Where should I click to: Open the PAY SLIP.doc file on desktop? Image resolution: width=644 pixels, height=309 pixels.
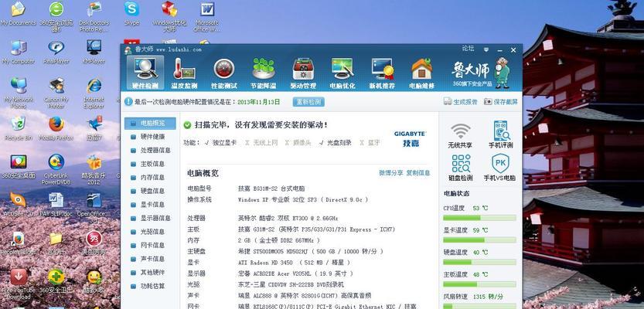(56, 205)
